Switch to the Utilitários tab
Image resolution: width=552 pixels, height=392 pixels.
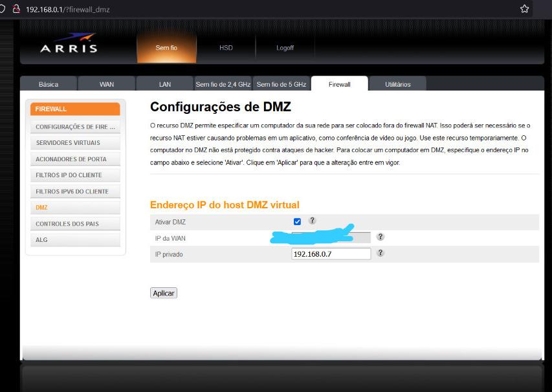[398, 84]
